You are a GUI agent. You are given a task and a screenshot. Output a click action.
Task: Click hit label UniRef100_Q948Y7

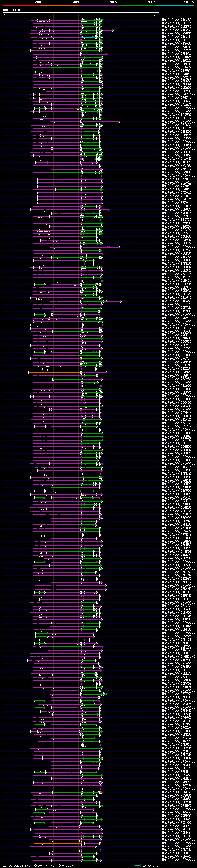point(177,74)
